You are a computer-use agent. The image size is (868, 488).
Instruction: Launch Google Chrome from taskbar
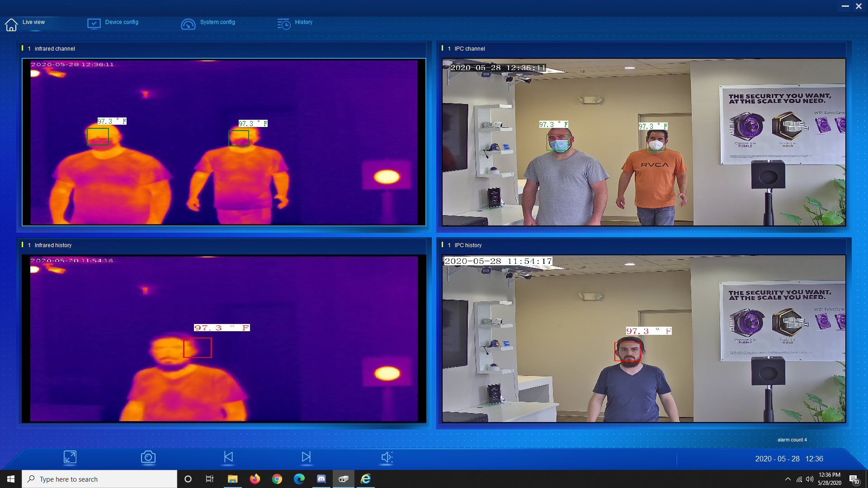[x=277, y=479]
